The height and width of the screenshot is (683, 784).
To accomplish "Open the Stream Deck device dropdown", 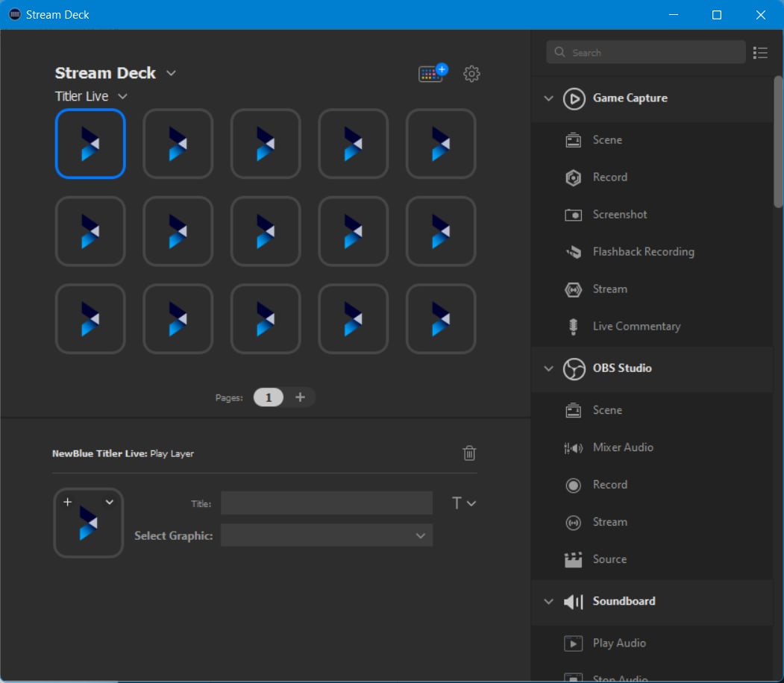I will (171, 73).
